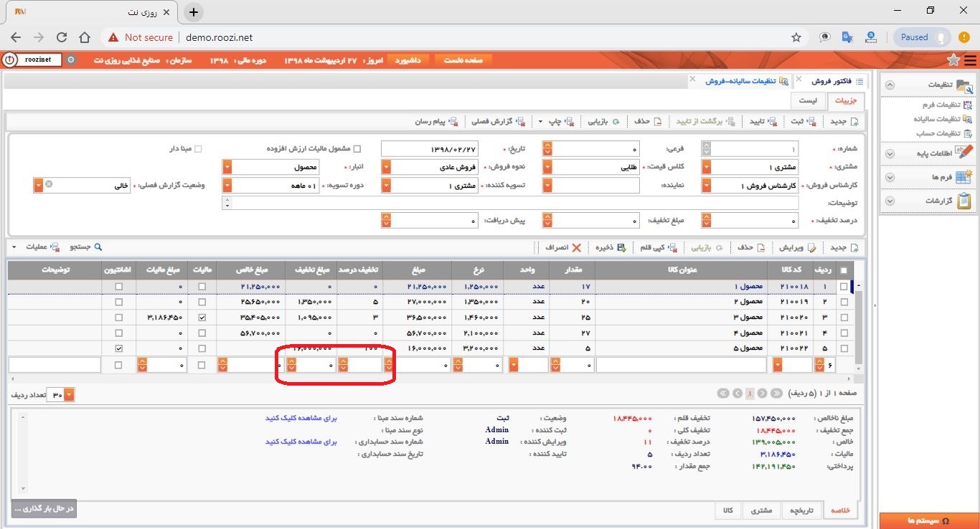Toggle select-all checkbox in grid header
This screenshot has width=980, height=529.
pyautogui.click(x=844, y=270)
